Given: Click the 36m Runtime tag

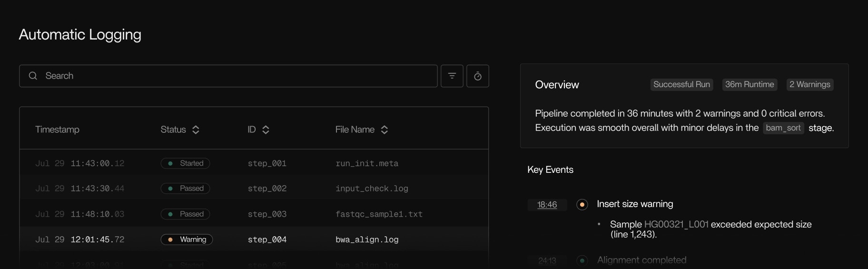Looking at the screenshot, I should click(x=750, y=84).
